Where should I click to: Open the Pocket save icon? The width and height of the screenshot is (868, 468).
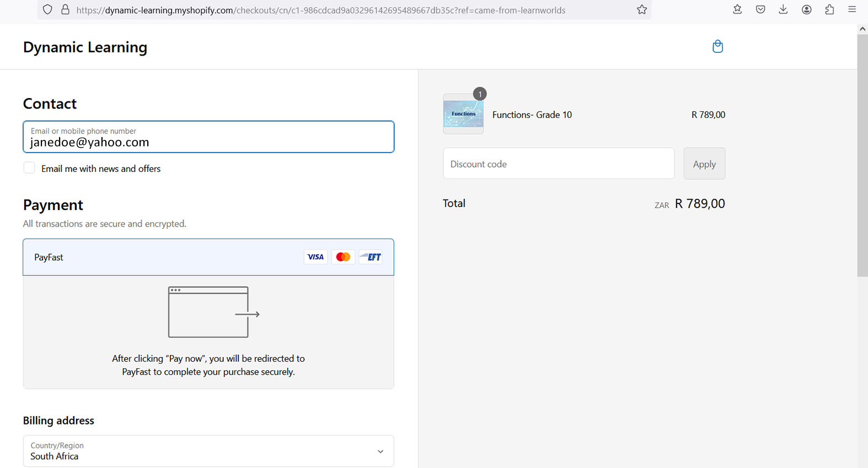click(x=760, y=9)
